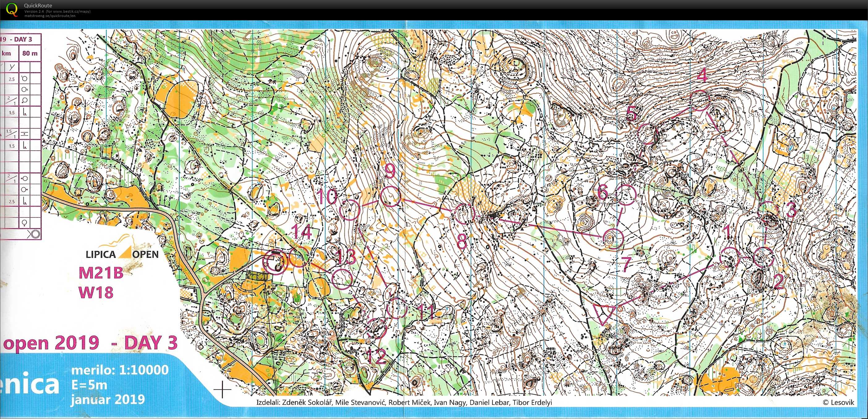Click control circle number 2
The width and height of the screenshot is (868, 419).
tap(763, 257)
